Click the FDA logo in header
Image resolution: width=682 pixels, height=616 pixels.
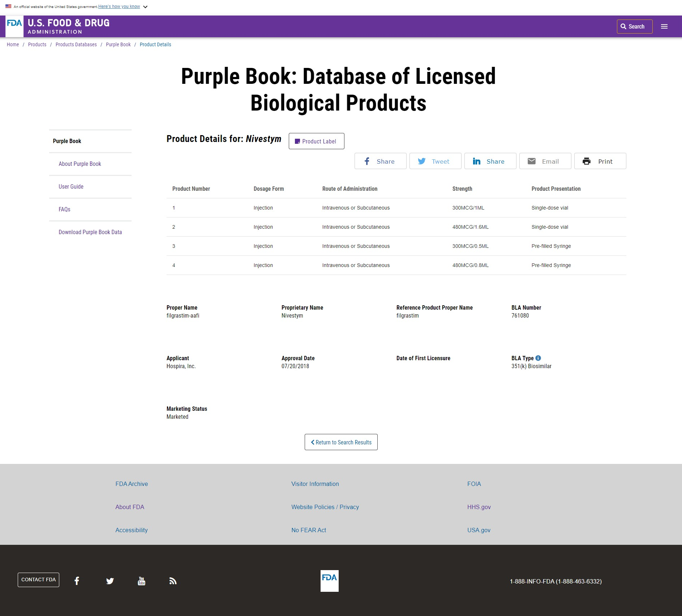coord(14,26)
